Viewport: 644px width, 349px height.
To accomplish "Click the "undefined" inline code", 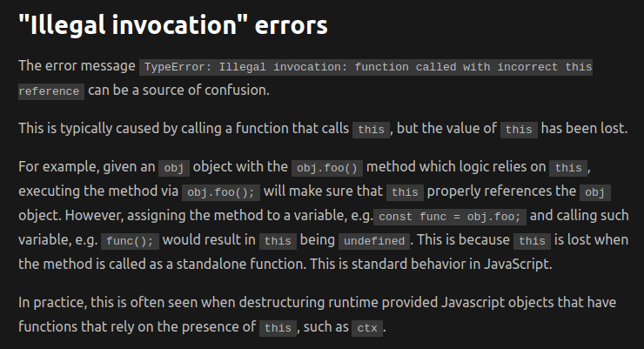I will coord(374,241).
